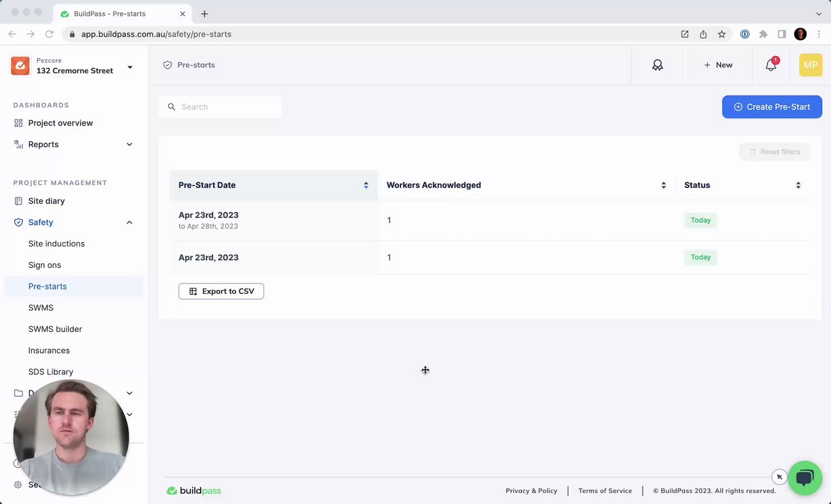
Task: Bookmark page with star icon
Action: coord(722,34)
